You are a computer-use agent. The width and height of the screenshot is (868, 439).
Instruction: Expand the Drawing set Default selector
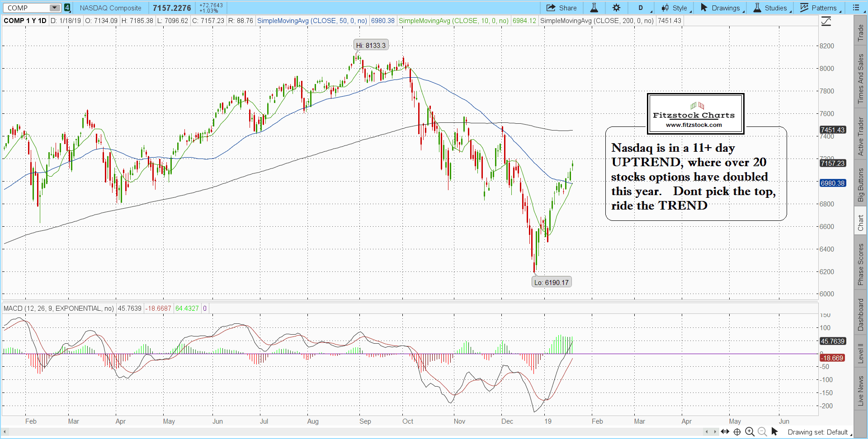(819, 432)
